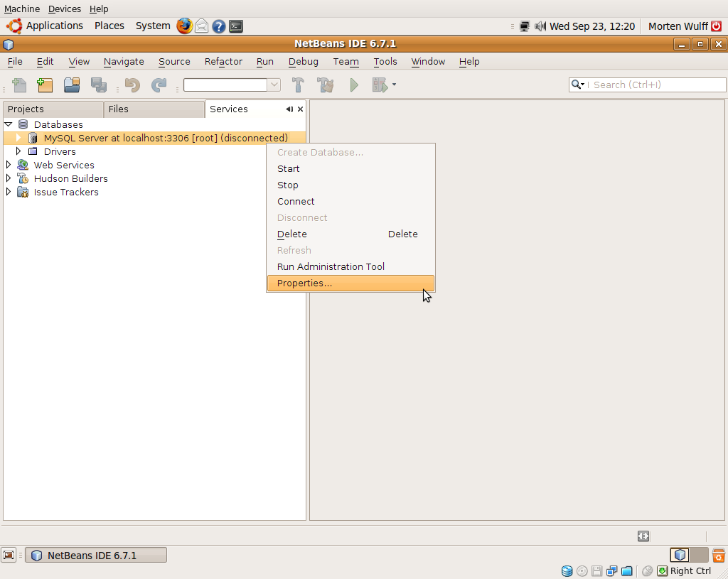Choose Stop in the context menu
Image resolution: width=728 pixels, height=579 pixels.
[350, 185]
